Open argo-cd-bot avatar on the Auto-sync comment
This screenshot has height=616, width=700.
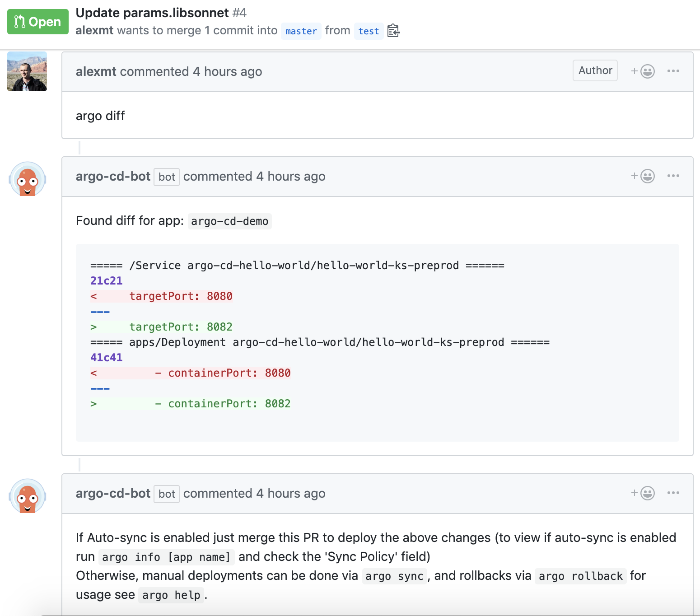27,496
